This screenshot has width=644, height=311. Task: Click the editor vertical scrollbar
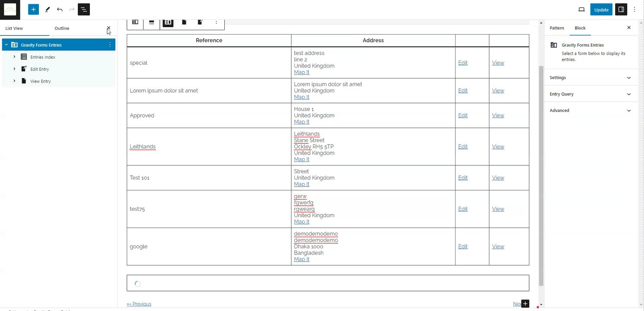(x=541, y=175)
